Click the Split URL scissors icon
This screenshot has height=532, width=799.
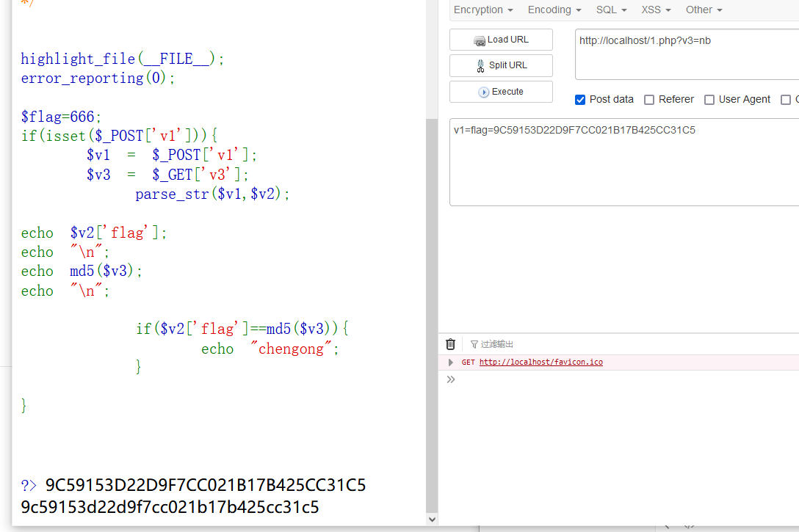coord(480,65)
